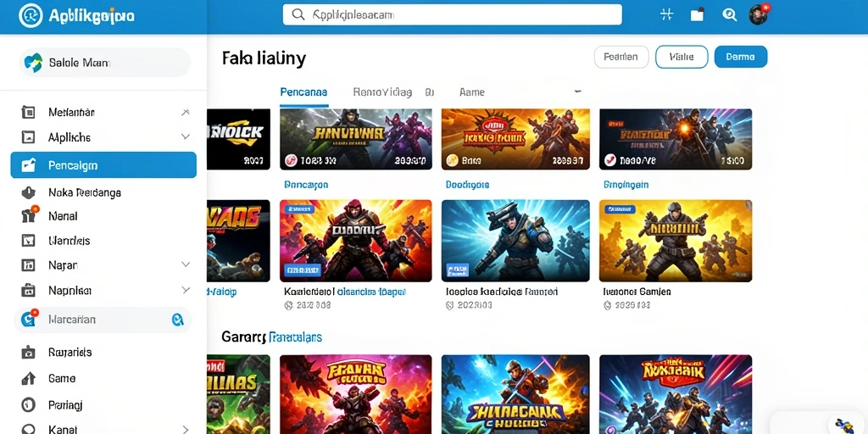Switch to the Pencanaa tab
The height and width of the screenshot is (434, 868).
coord(303,92)
